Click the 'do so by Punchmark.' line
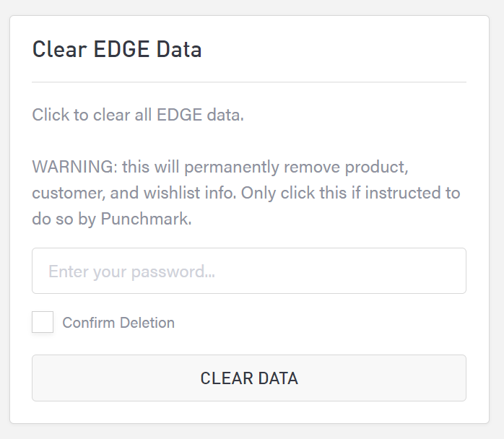The height and width of the screenshot is (439, 504). click(112, 219)
